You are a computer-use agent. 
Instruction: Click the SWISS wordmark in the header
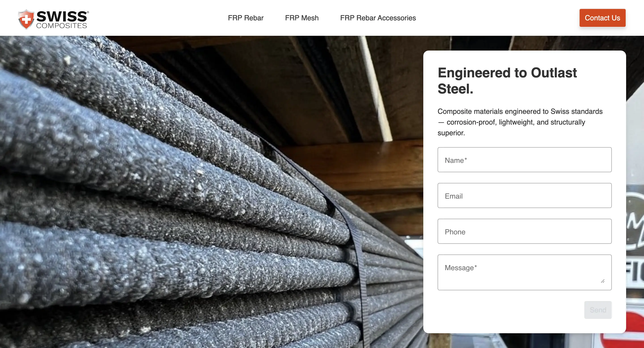pyautogui.click(x=61, y=17)
